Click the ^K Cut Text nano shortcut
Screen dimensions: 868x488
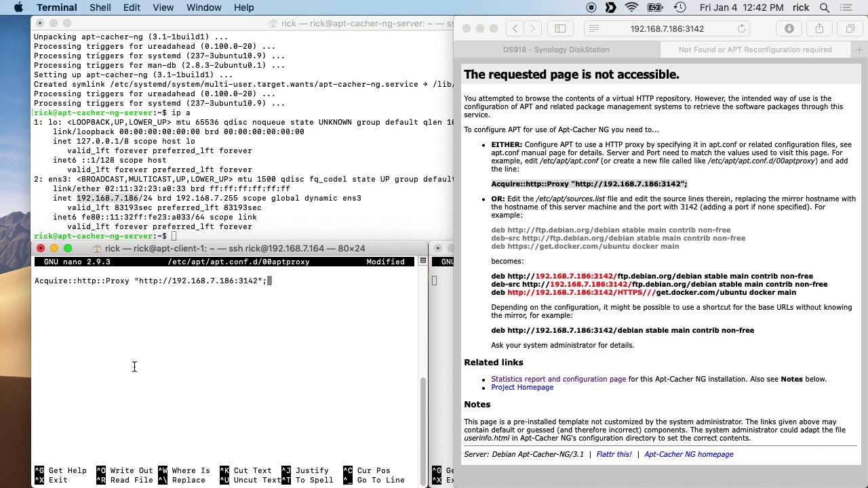(245, 470)
